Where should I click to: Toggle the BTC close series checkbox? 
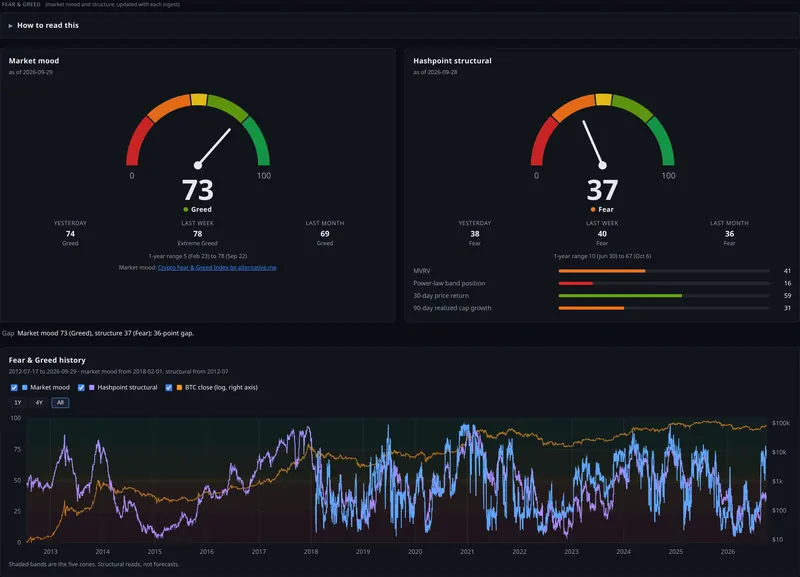coord(169,387)
